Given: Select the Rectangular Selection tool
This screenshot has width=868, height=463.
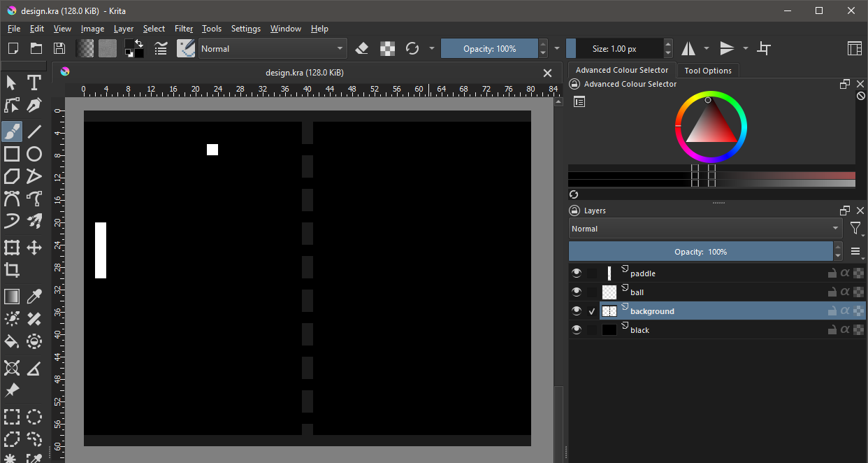Looking at the screenshot, I should (x=12, y=418).
